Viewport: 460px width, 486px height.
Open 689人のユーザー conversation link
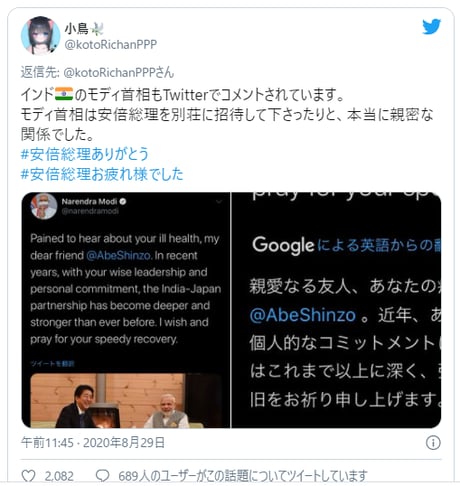pos(243,476)
